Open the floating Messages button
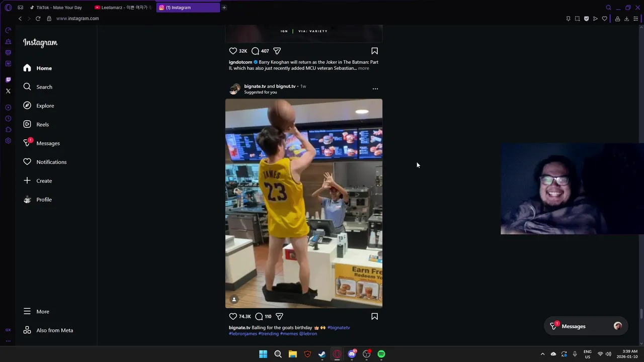This screenshot has height=362, width=644. point(586,326)
